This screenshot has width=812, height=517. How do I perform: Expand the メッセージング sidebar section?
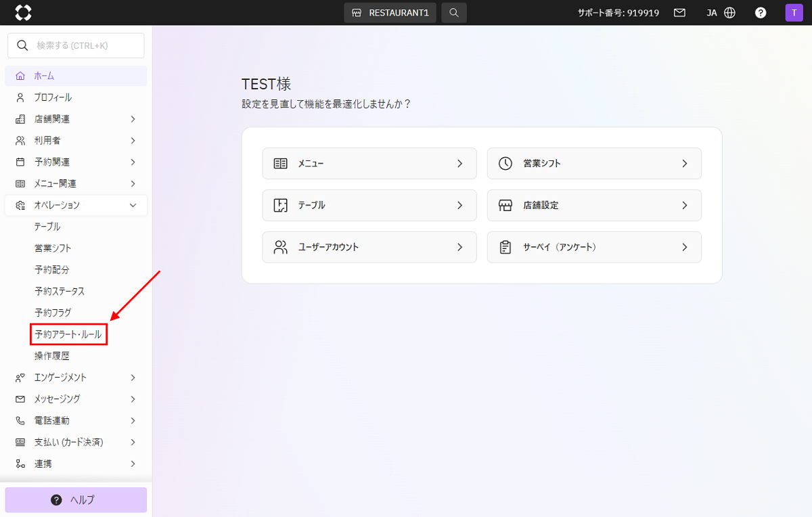click(76, 399)
